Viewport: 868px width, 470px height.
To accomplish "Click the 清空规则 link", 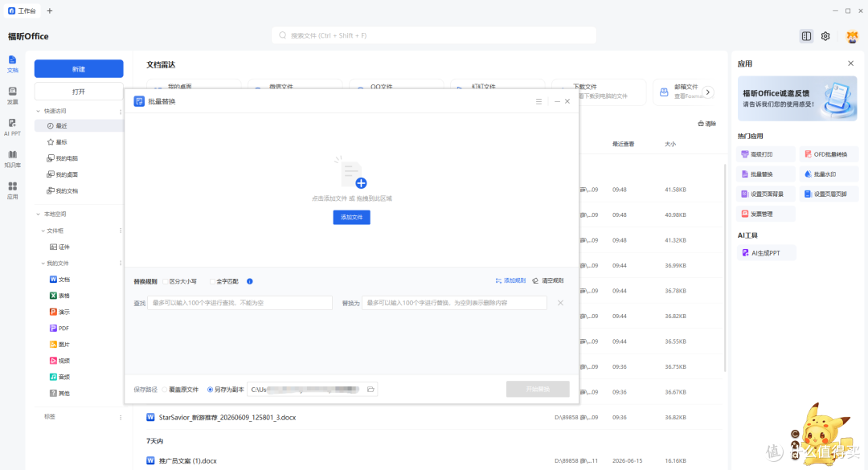I will [548, 280].
